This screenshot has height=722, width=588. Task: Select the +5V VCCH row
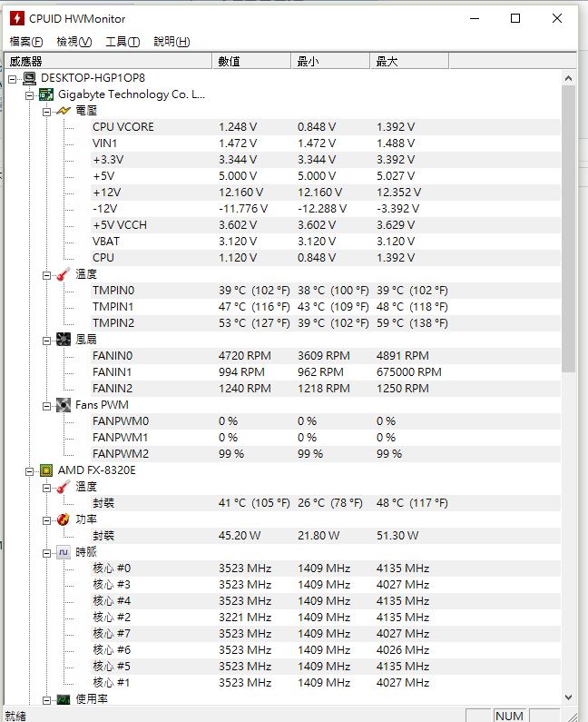pos(325,225)
